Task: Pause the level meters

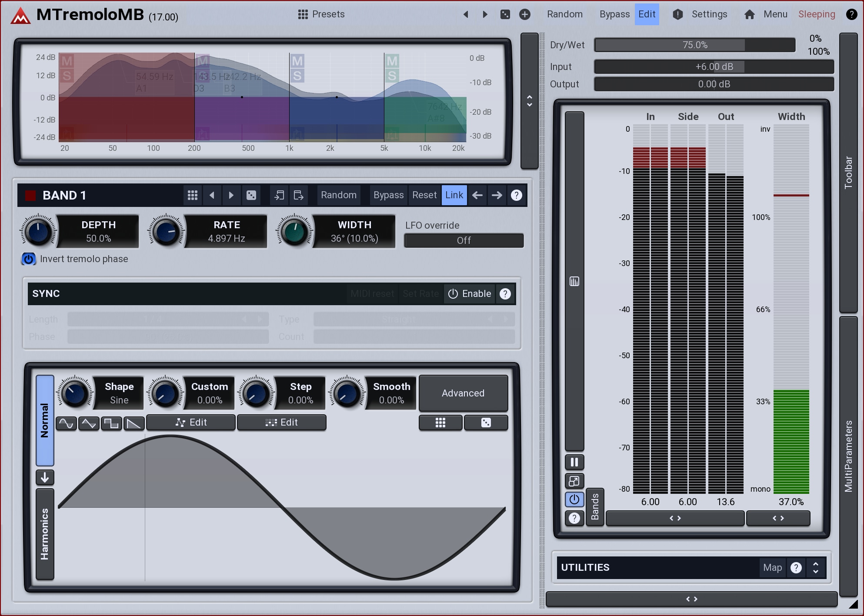Action: [x=574, y=462]
